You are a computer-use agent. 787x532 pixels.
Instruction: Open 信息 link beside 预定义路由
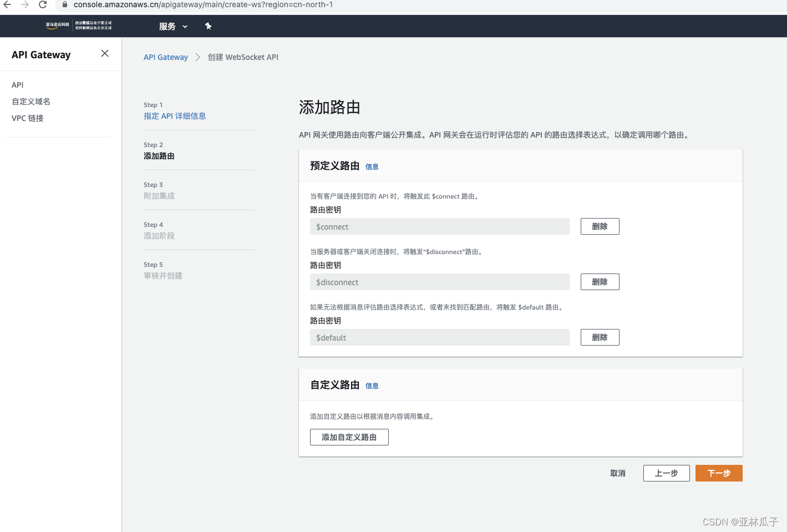click(x=372, y=166)
